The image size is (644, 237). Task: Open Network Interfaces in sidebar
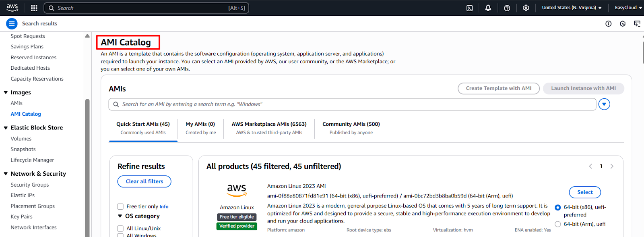(x=33, y=228)
